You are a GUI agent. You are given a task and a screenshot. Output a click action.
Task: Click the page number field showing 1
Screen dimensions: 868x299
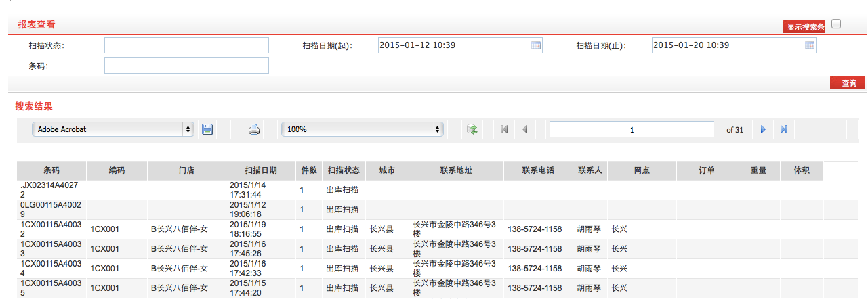[631, 129]
